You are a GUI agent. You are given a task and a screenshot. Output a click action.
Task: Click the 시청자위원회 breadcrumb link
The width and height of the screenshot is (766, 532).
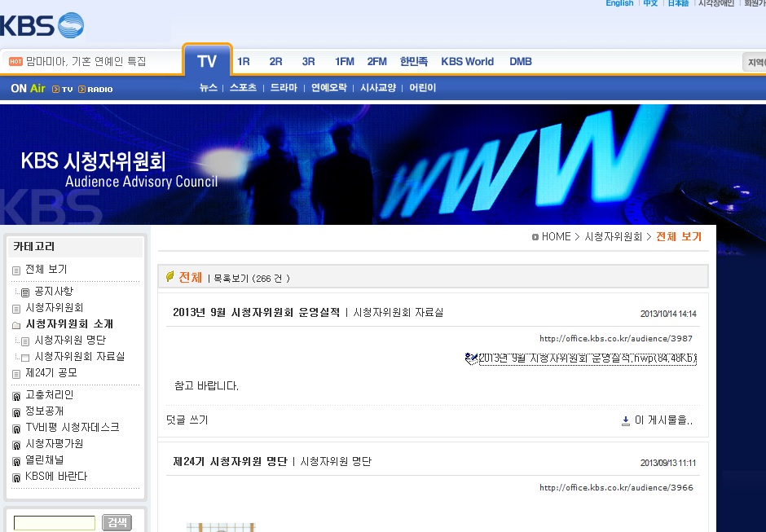[613, 236]
